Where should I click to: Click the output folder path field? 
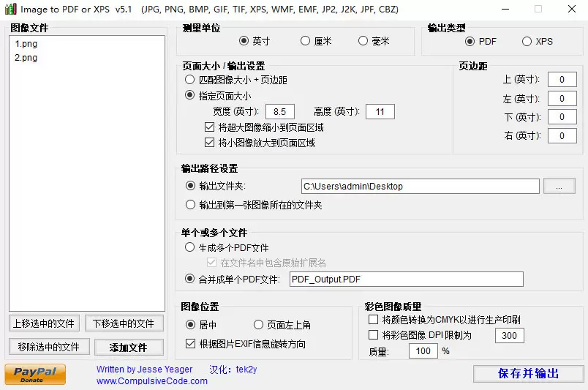click(420, 186)
